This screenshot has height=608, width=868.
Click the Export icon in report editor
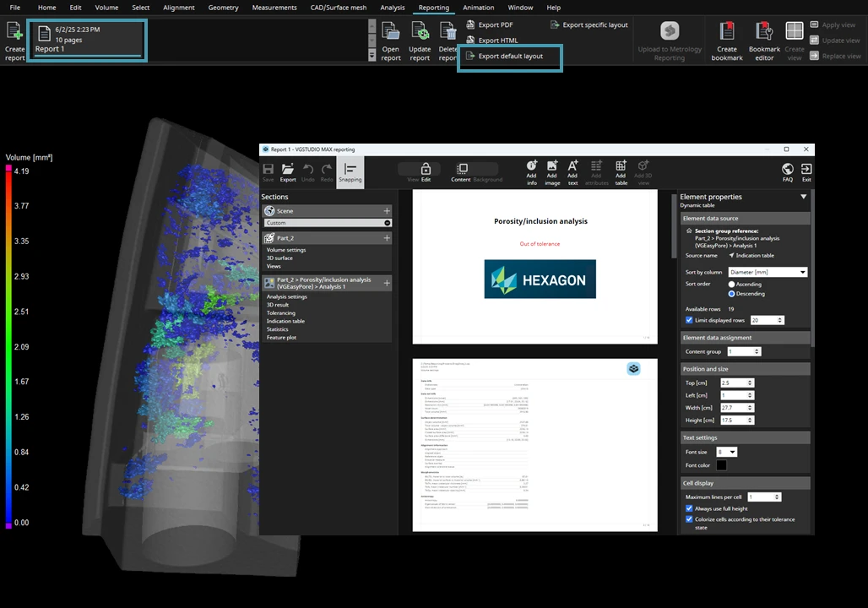tap(288, 170)
